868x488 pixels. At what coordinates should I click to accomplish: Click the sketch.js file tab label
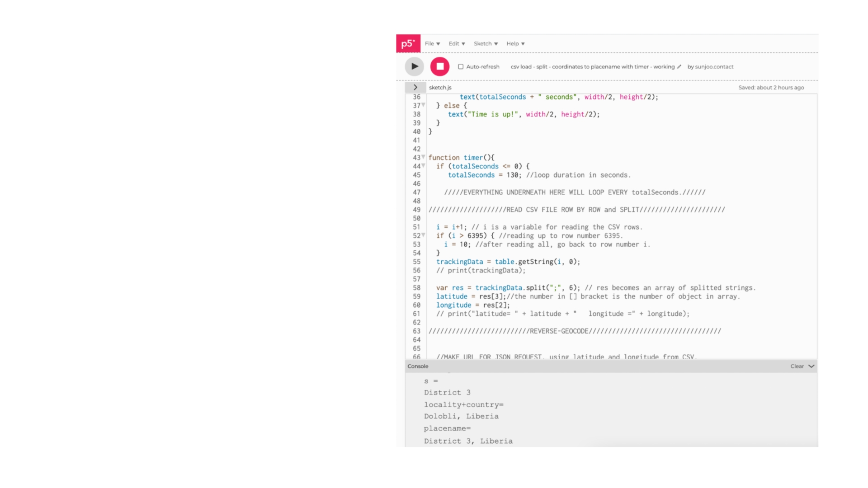click(440, 88)
